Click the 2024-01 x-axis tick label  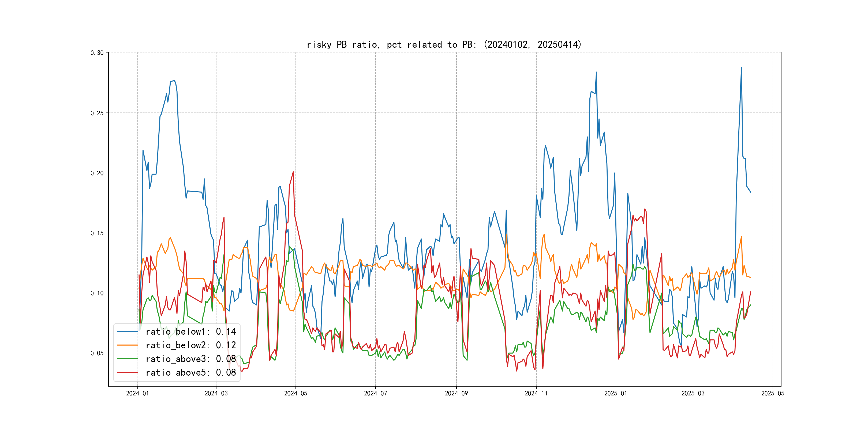(x=137, y=393)
